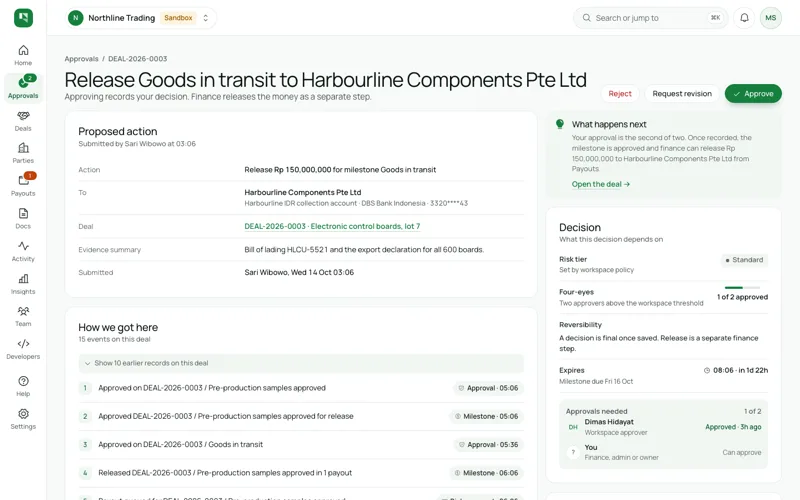Screen dimensions: 800x500
Task: Click the clock icon next to 08:06
Action: click(x=707, y=370)
